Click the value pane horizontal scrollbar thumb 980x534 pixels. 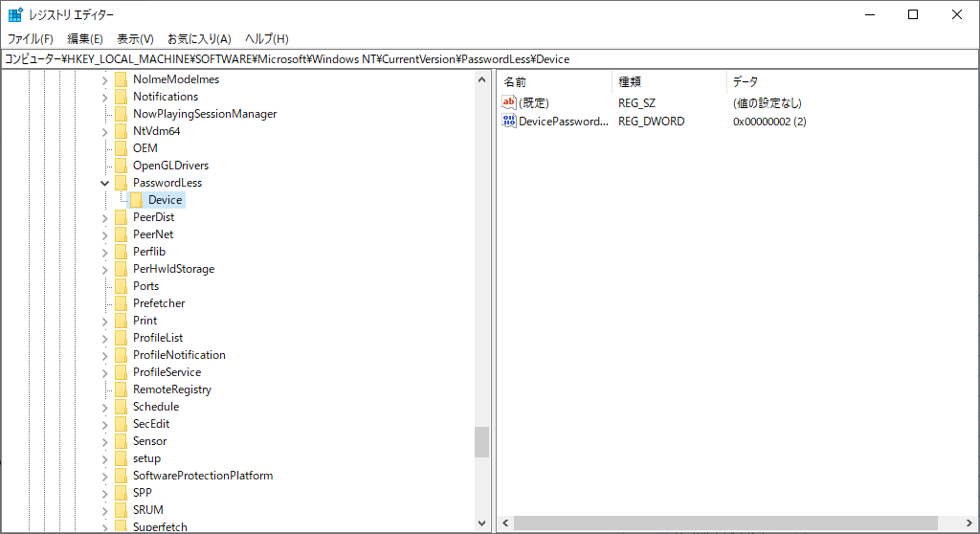point(725,523)
